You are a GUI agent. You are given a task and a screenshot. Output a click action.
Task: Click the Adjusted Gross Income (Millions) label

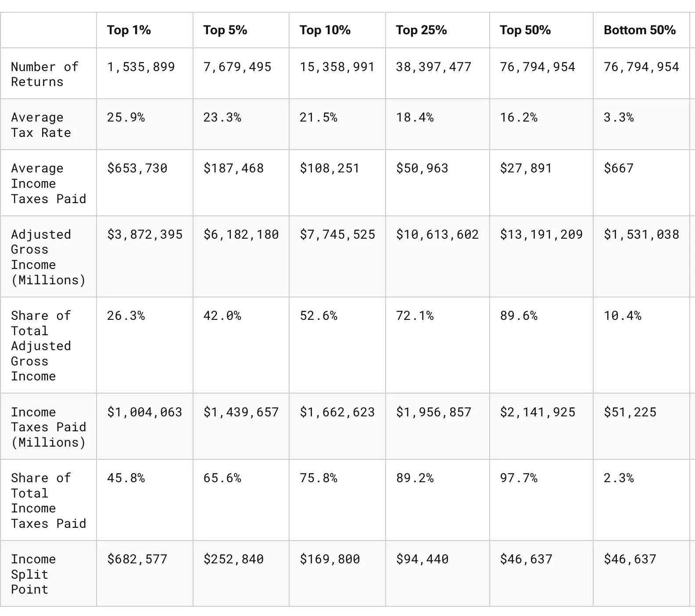48,257
